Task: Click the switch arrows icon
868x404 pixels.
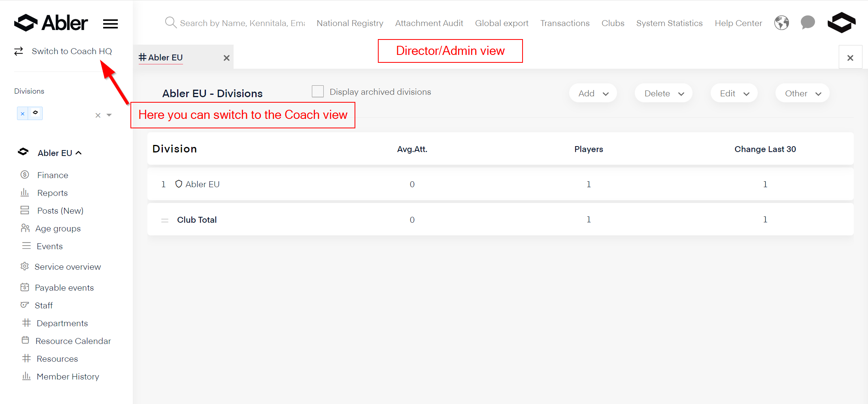Action: click(19, 51)
